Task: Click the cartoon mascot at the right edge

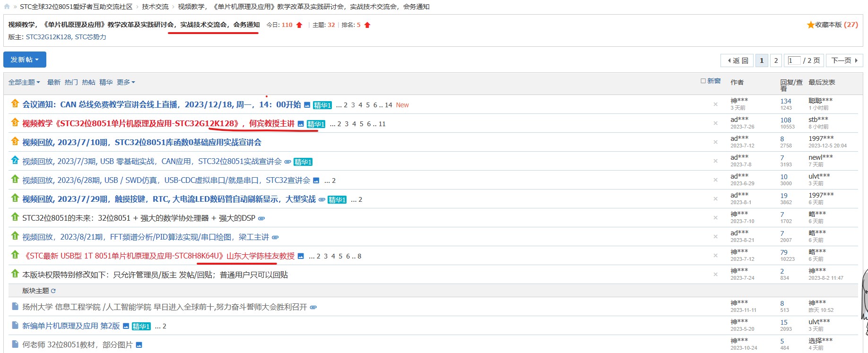Action: tap(865, 302)
